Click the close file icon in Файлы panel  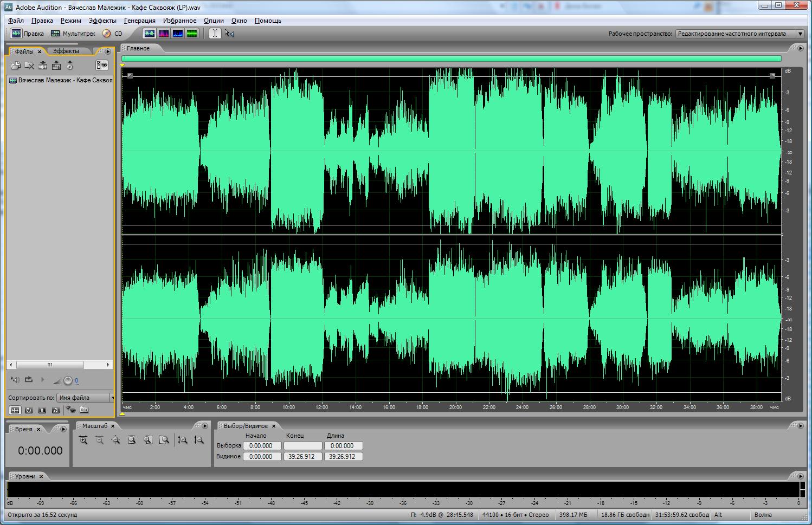pos(29,66)
